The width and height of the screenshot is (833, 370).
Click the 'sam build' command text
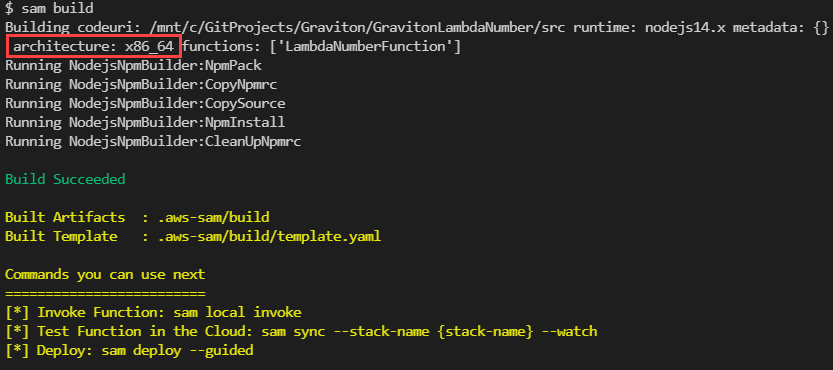[x=58, y=9]
